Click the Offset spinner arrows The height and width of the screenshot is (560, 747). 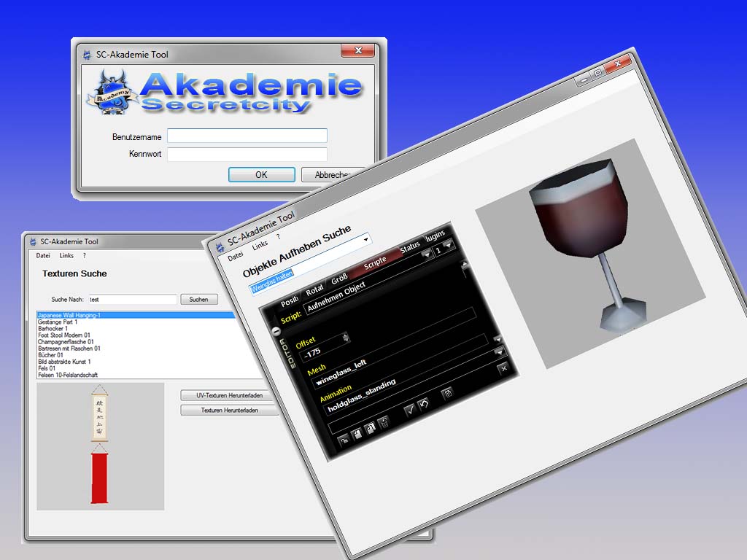pos(346,338)
